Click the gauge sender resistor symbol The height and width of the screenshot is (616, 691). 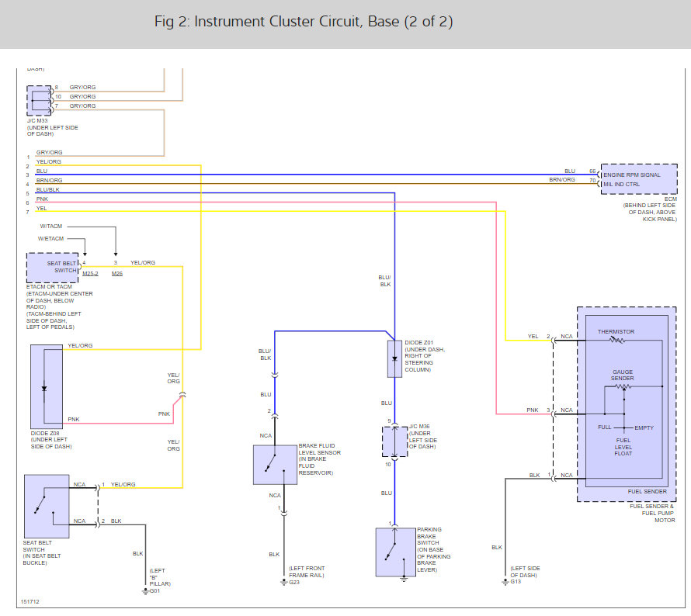coord(623,386)
